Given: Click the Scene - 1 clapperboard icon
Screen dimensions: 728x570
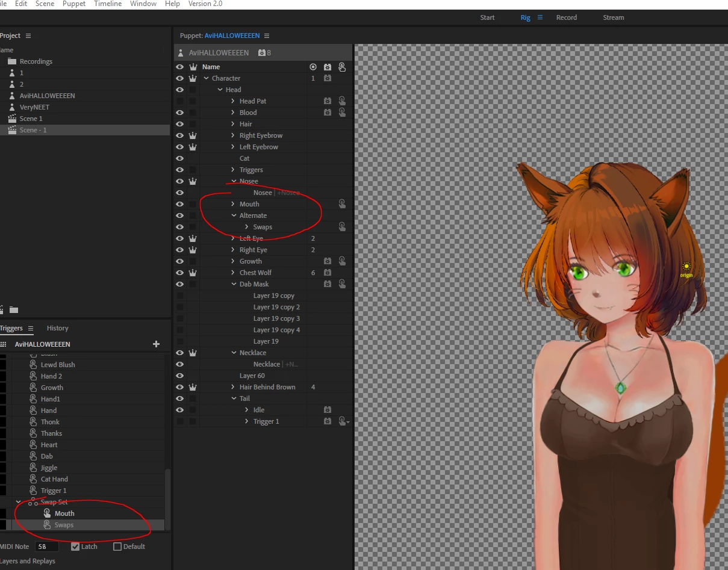Looking at the screenshot, I should 12,130.
